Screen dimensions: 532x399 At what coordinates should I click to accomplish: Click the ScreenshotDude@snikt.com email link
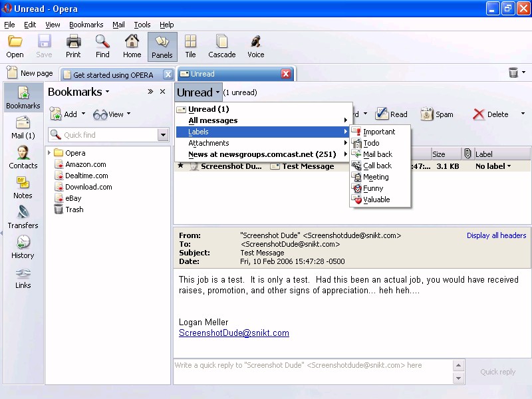point(233,333)
